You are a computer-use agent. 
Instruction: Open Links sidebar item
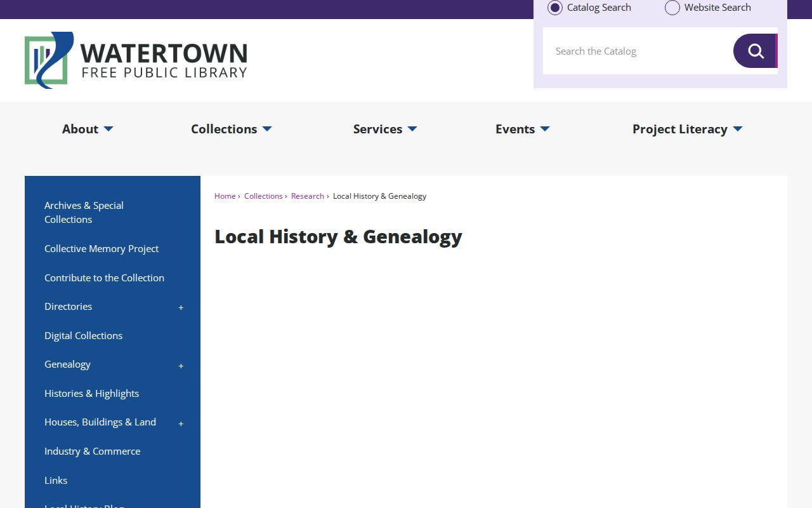tap(56, 480)
